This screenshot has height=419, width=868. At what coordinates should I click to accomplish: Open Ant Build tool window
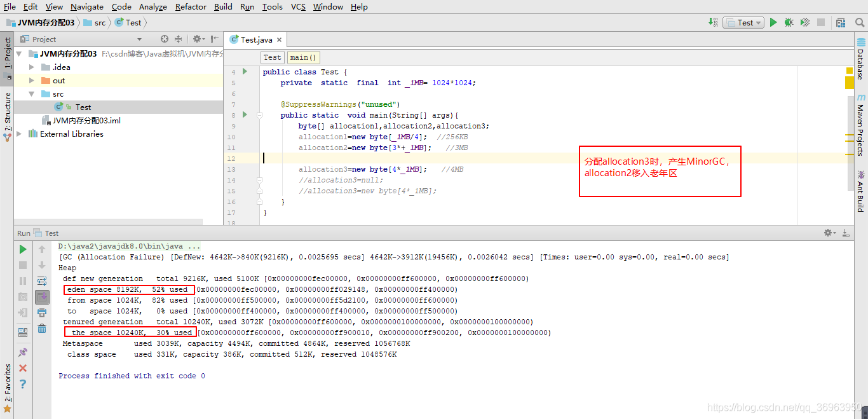point(861,191)
